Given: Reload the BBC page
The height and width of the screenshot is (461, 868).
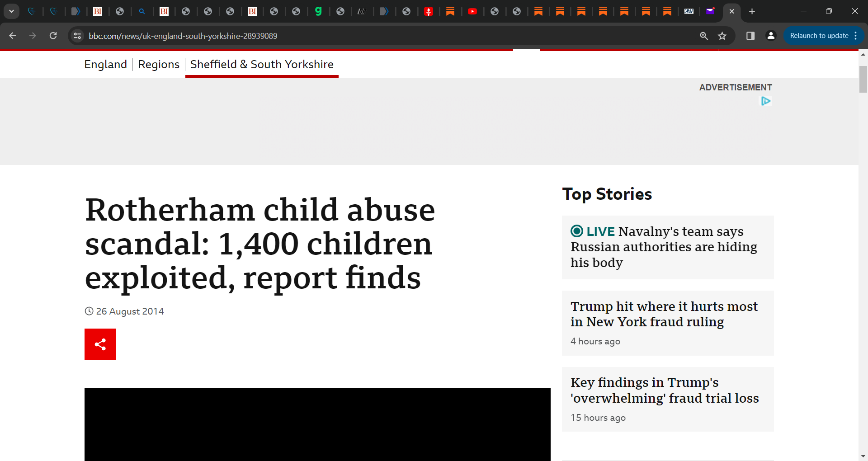Looking at the screenshot, I should 53,36.
